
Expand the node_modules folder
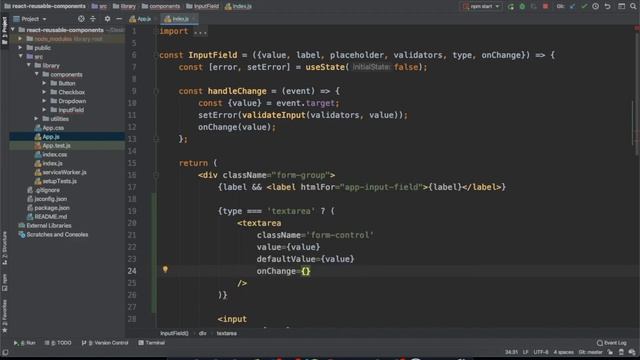(x=20, y=39)
